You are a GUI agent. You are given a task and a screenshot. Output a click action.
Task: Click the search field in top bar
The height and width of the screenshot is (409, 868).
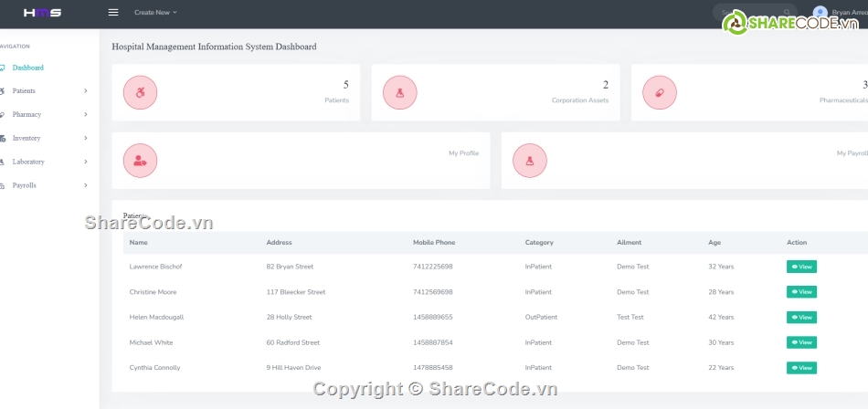coord(755,12)
